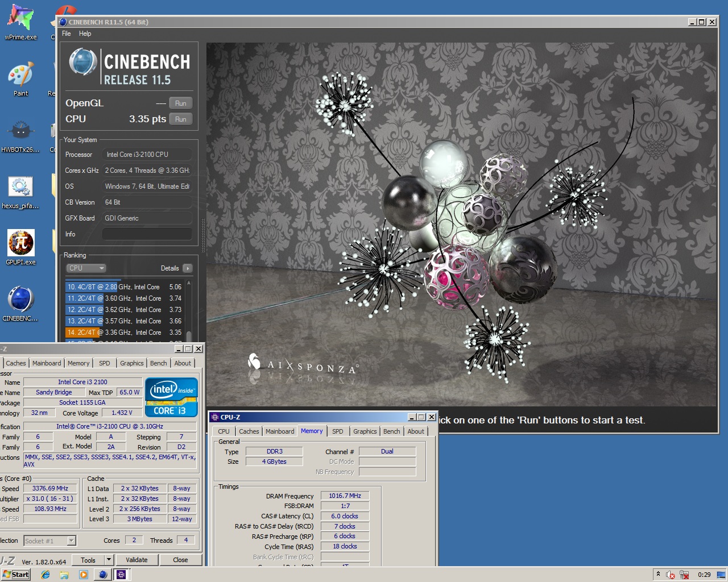Switch to Graphics tab in CPU-Z Memory window

pyautogui.click(x=365, y=431)
